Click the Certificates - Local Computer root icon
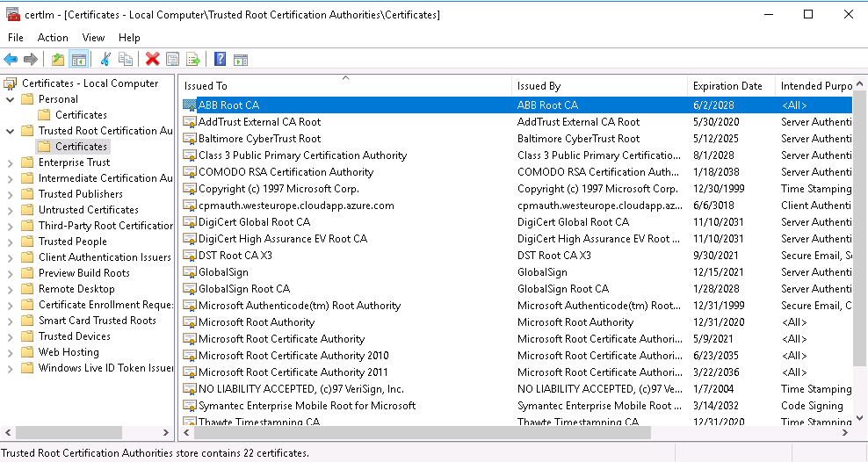This screenshot has width=868, height=462. pos(10,83)
